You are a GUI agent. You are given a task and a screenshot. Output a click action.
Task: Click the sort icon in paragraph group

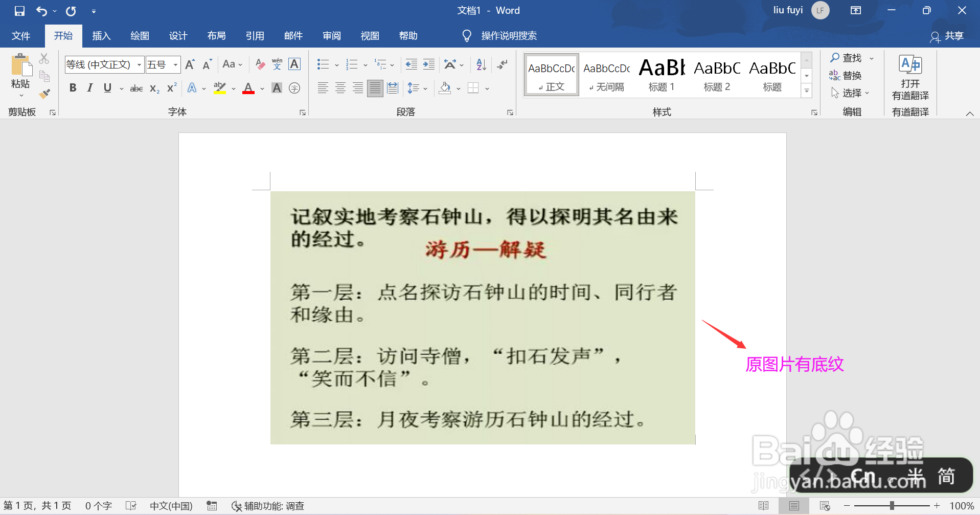(481, 64)
